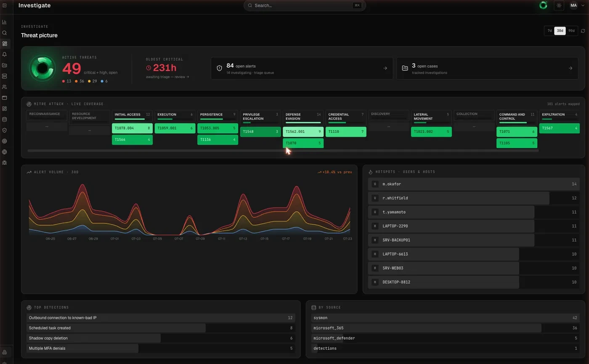Open the magnifier search sidebar icon
The height and width of the screenshot is (364, 589).
pos(5,33)
